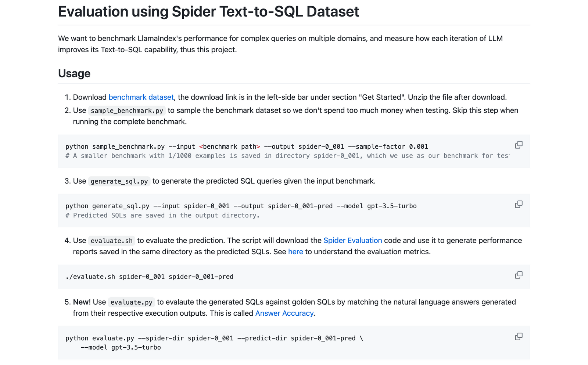The height and width of the screenshot is (365, 588).
Task: Click the copy icon in the last code block
Action: point(519,336)
